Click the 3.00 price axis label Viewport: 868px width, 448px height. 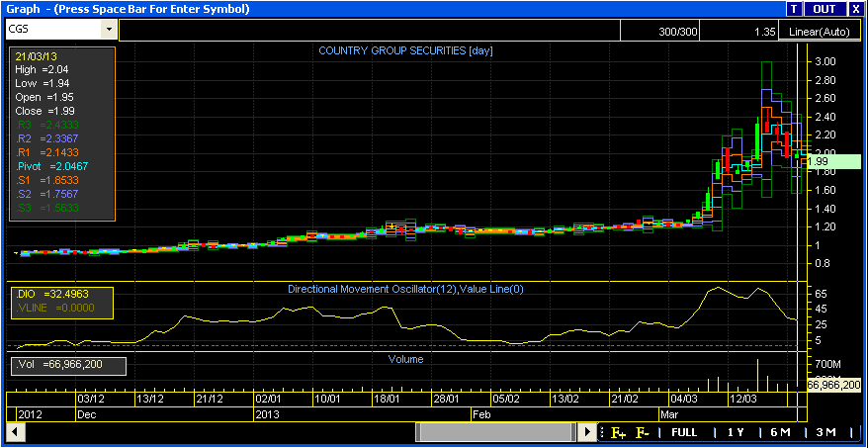827,61
